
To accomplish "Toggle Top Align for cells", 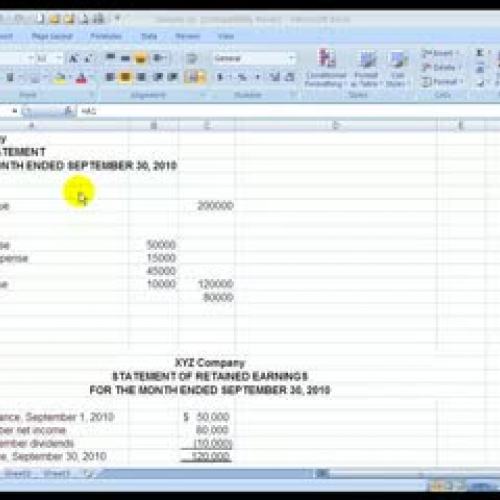I will click(110, 58).
